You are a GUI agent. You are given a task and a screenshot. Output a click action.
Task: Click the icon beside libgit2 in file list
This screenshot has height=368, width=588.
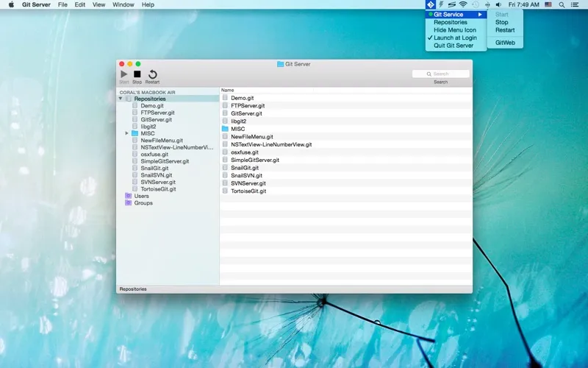click(x=225, y=121)
